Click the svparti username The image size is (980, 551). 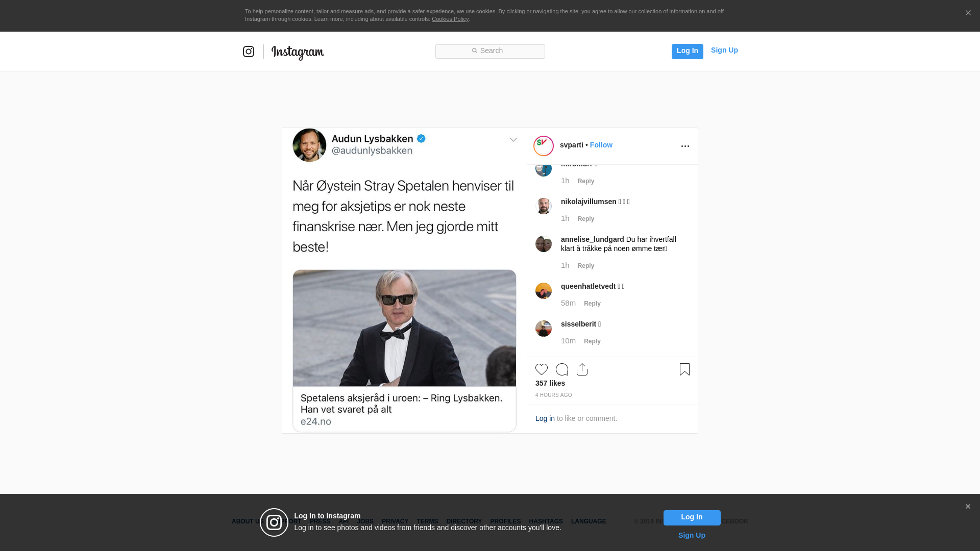tap(571, 145)
